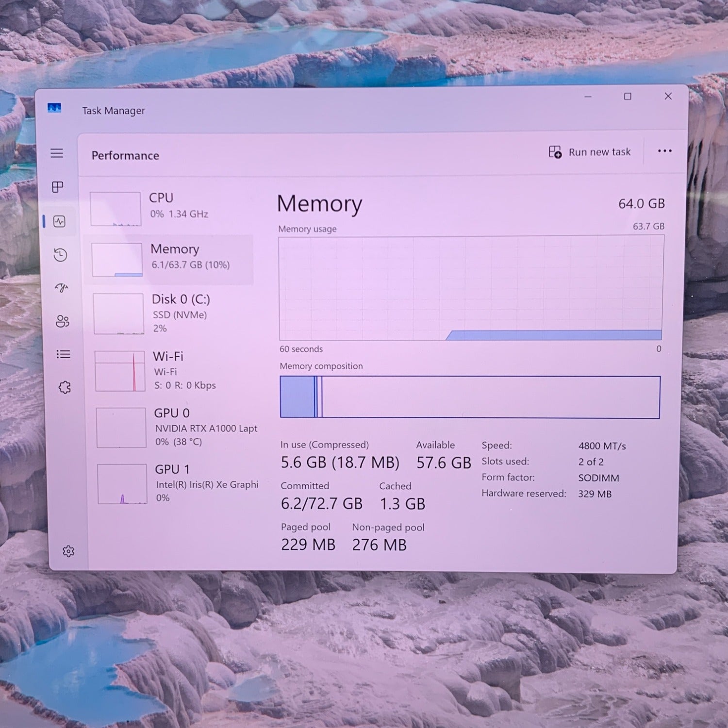Open Task Manager settings gear
Image resolution: width=728 pixels, height=728 pixels.
pos(68,551)
